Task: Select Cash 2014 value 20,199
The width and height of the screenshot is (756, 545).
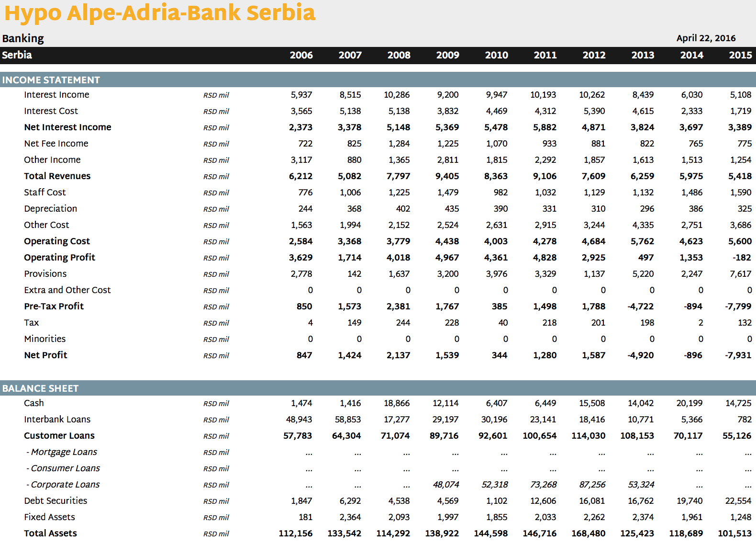Action: (x=689, y=403)
